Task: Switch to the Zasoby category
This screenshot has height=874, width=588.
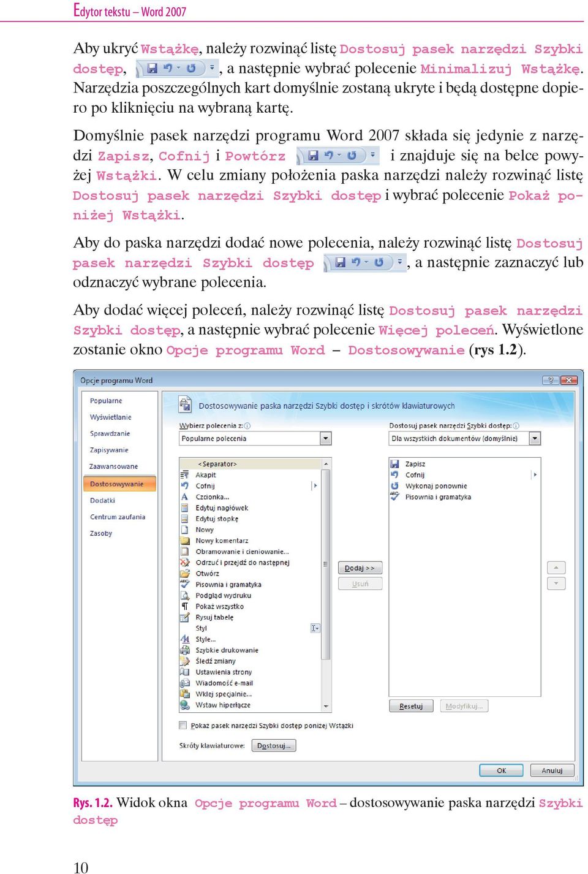Action: [x=101, y=534]
